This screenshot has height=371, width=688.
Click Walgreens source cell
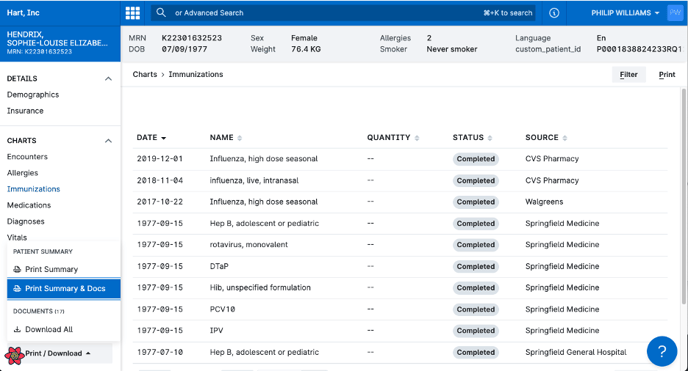[544, 202]
